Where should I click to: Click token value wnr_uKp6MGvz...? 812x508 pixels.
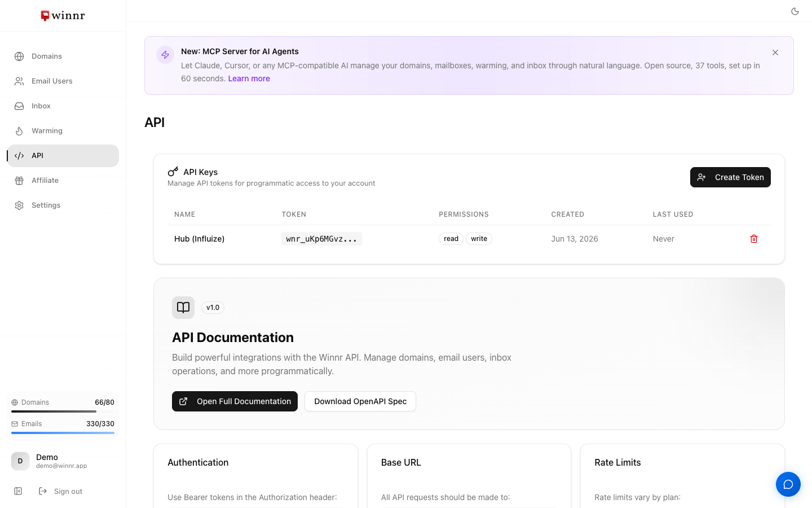pyautogui.click(x=321, y=239)
